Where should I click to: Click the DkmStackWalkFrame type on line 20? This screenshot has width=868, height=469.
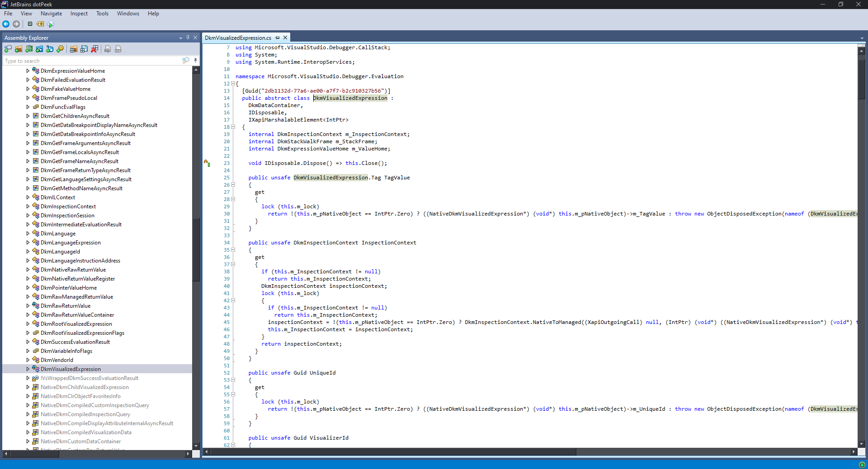[x=305, y=141]
